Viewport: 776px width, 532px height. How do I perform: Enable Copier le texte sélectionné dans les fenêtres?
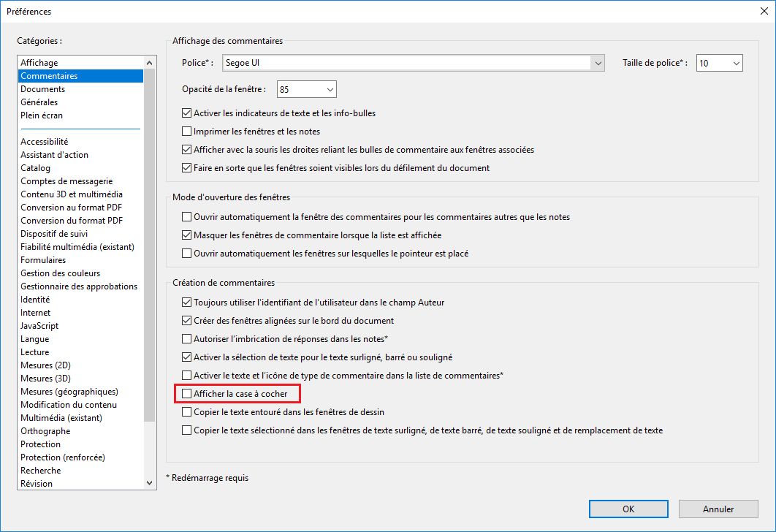click(x=186, y=430)
